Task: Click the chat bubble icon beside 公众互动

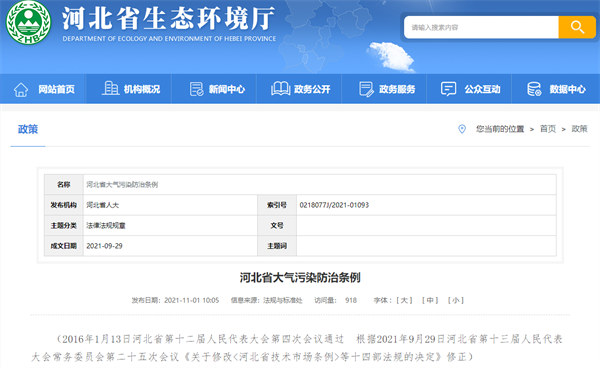Action: tap(448, 89)
